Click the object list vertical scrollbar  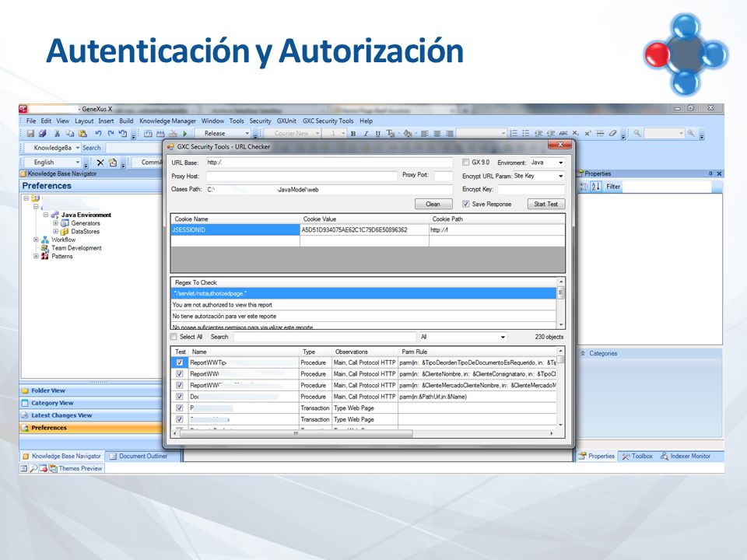tap(561, 387)
